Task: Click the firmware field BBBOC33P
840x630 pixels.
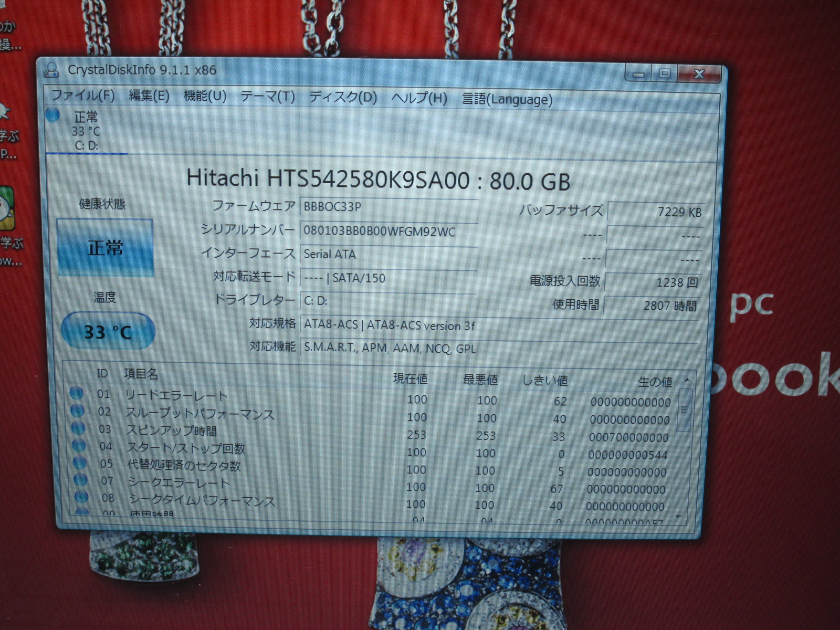Action: (388, 207)
